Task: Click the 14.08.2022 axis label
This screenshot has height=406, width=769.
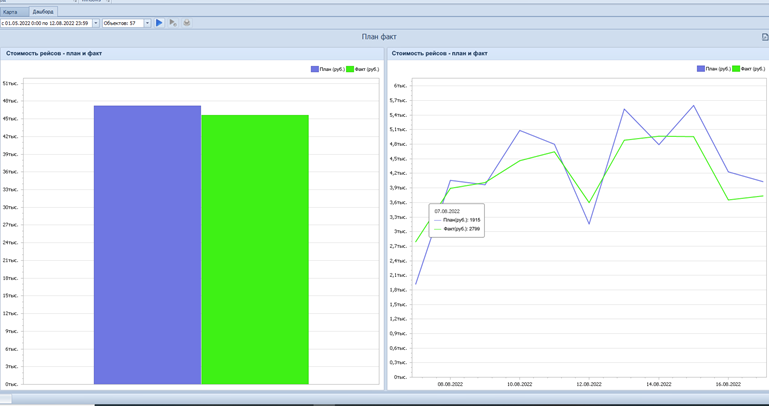Action: (x=659, y=384)
